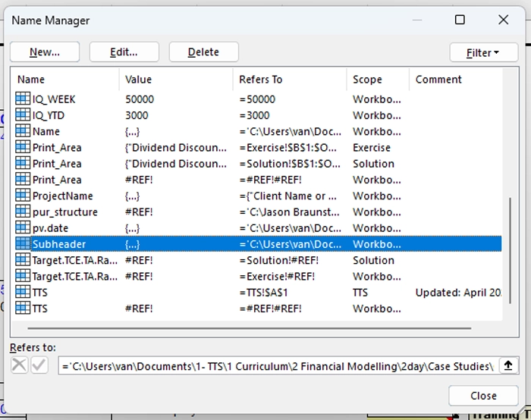Screen dimensions: 531x420
Task: Sort by the Refers To column header
Action: coord(290,79)
